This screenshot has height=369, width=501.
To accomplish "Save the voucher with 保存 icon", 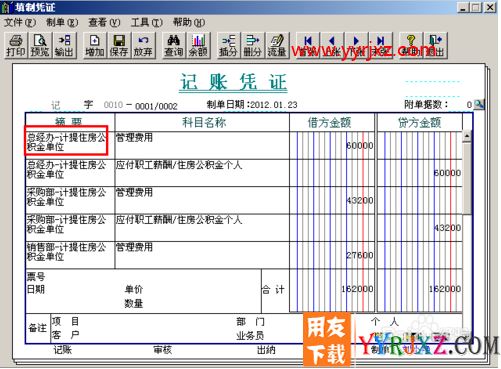I will tap(119, 45).
